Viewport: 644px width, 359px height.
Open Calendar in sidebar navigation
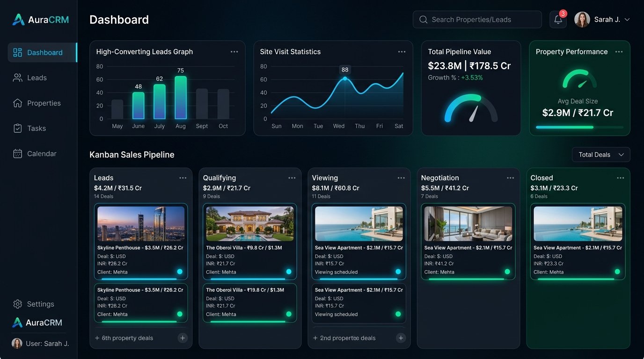coord(35,153)
